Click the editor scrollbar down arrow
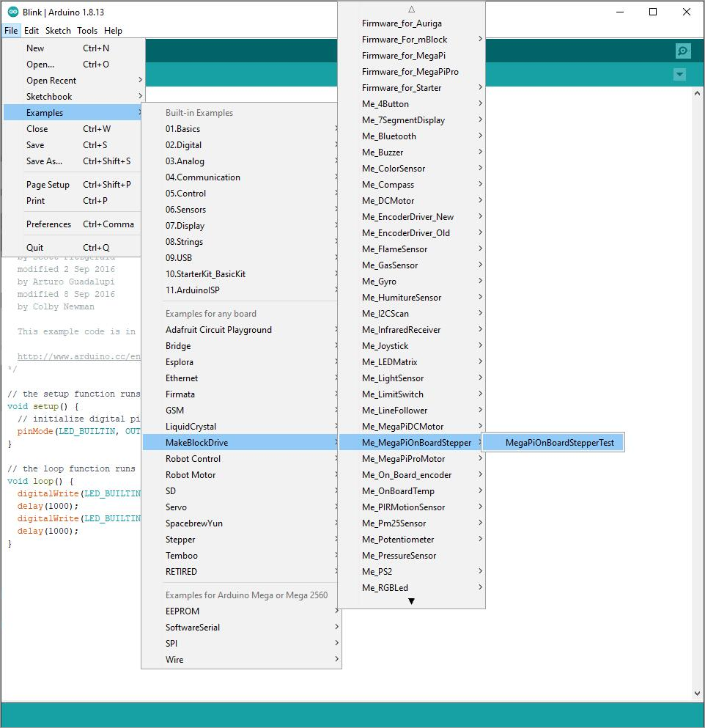The height and width of the screenshot is (728, 705). coord(696,692)
